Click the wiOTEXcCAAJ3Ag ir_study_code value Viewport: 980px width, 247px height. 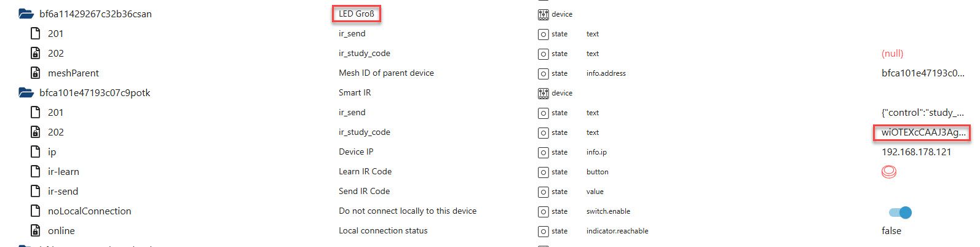(x=922, y=132)
